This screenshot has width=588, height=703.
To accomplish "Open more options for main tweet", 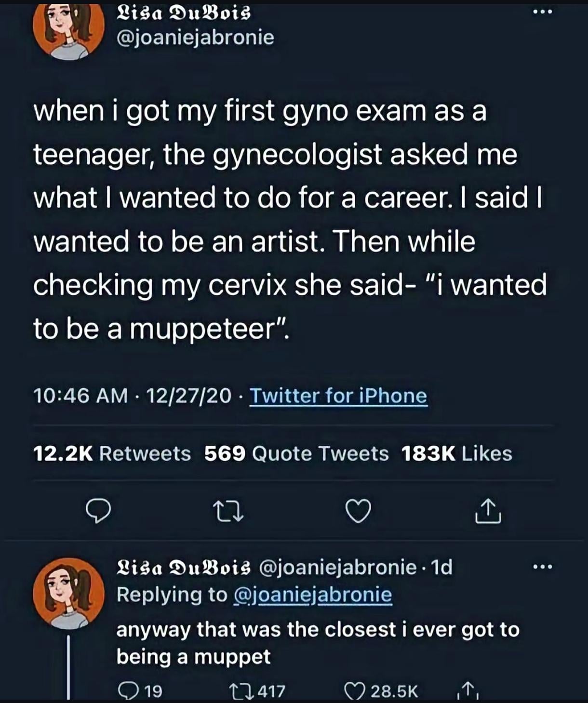I will (543, 12).
